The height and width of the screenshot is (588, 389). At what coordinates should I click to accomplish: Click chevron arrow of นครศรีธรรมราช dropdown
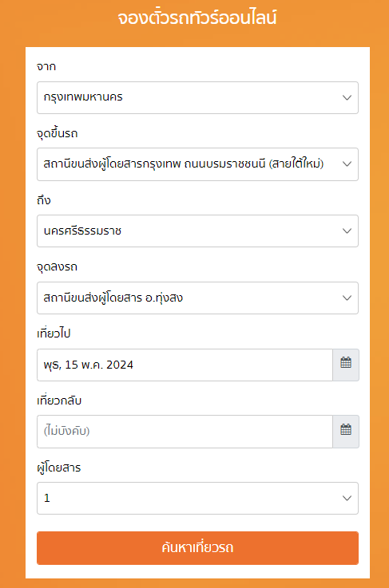pos(347,231)
